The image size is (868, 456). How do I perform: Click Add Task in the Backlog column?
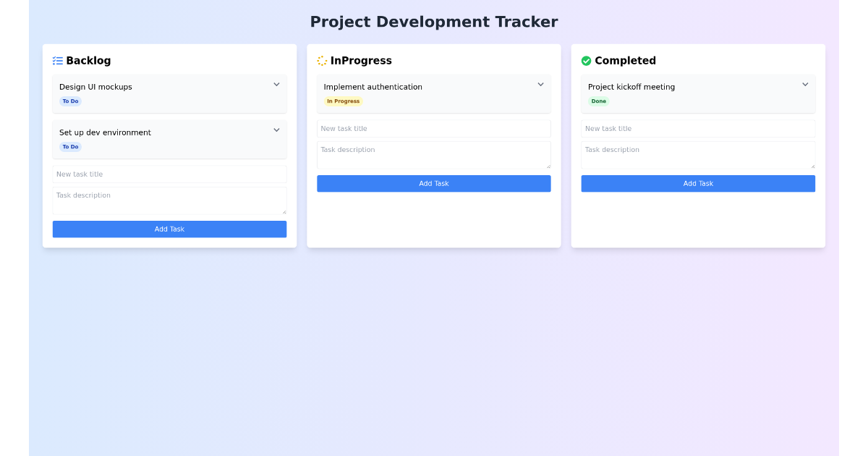click(169, 229)
